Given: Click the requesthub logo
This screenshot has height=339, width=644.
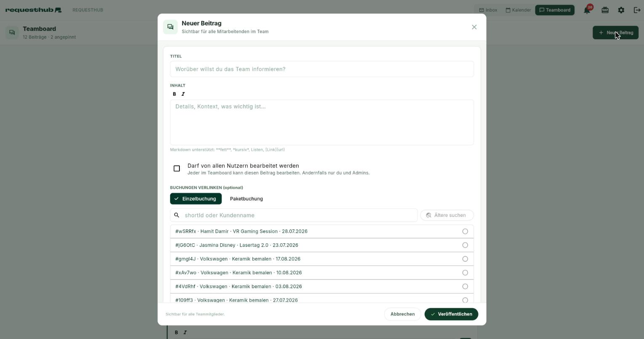Looking at the screenshot, I should 33,10.
